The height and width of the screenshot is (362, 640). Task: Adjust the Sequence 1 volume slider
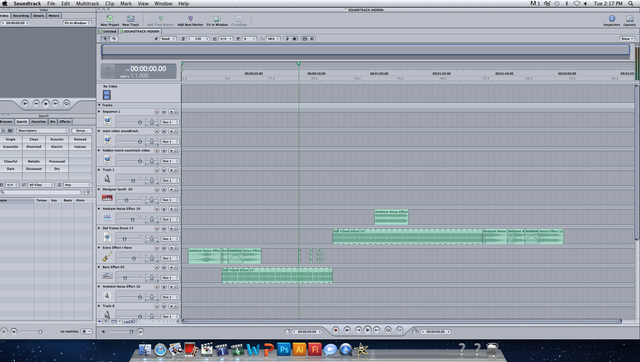click(x=140, y=122)
